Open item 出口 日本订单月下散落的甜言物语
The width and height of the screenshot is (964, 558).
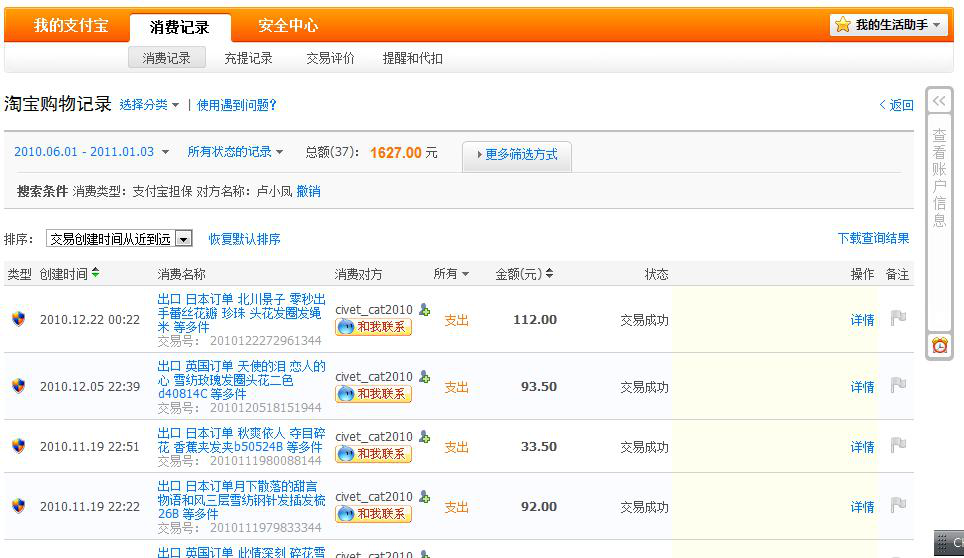coord(241,500)
